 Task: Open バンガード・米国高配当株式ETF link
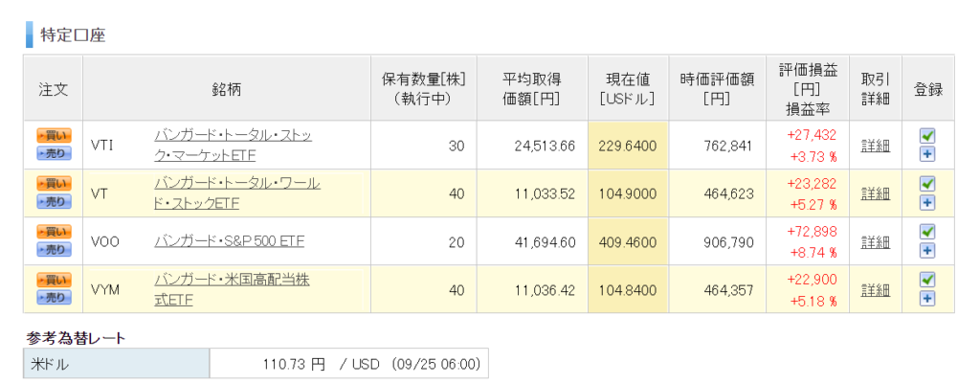[232, 289]
